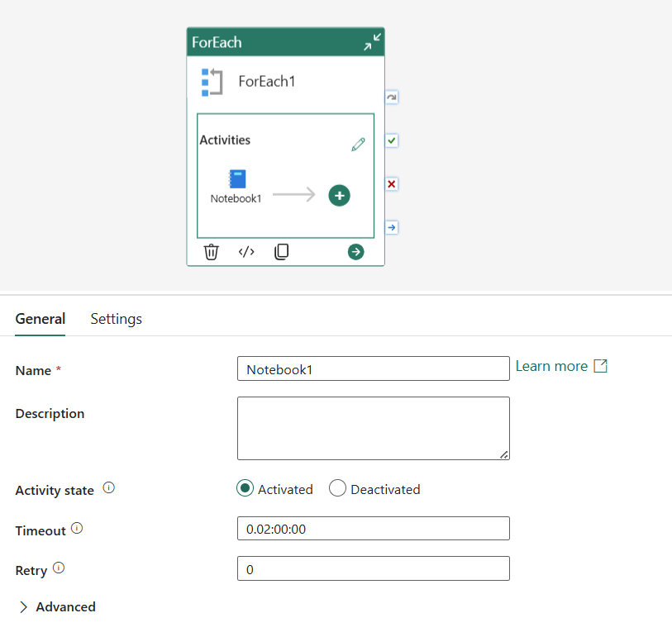672x632 pixels.
Task: Switch to the Settings tab
Action: point(116,319)
